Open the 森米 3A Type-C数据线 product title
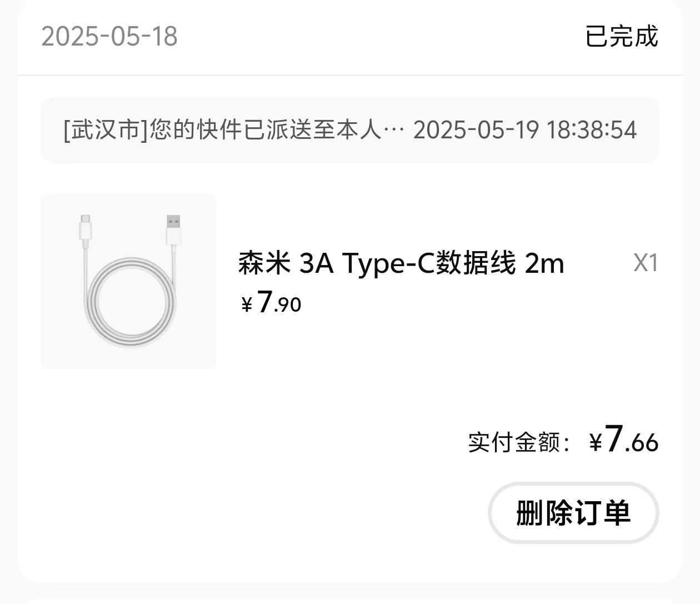The width and height of the screenshot is (700, 604). click(401, 263)
